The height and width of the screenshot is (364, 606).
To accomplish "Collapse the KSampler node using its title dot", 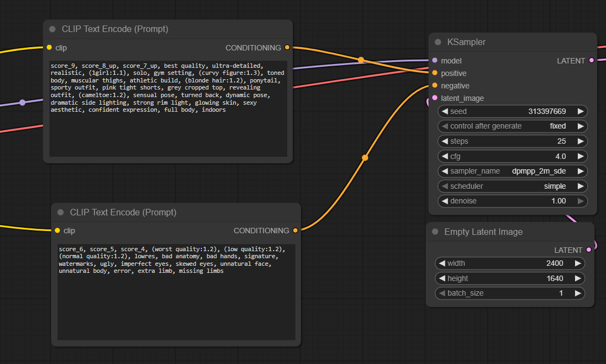I will (x=438, y=42).
